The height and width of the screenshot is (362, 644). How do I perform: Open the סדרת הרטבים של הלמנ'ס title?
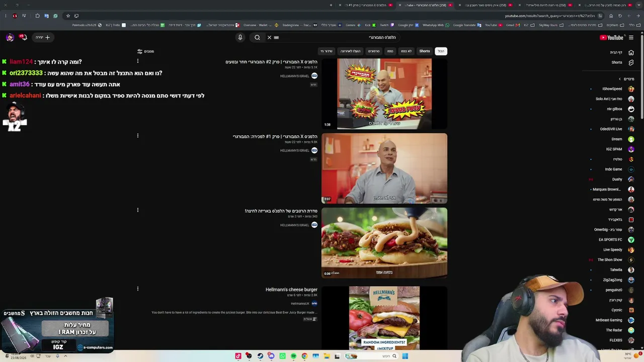pos(281,211)
